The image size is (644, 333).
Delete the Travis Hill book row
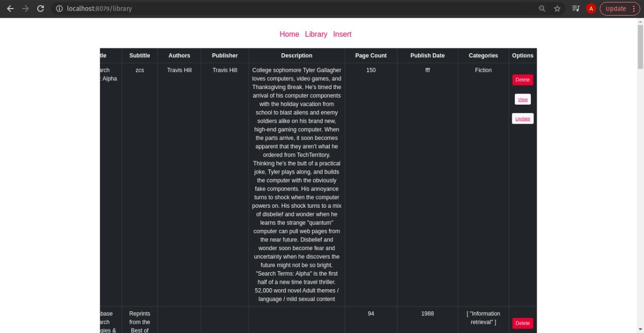point(523,79)
